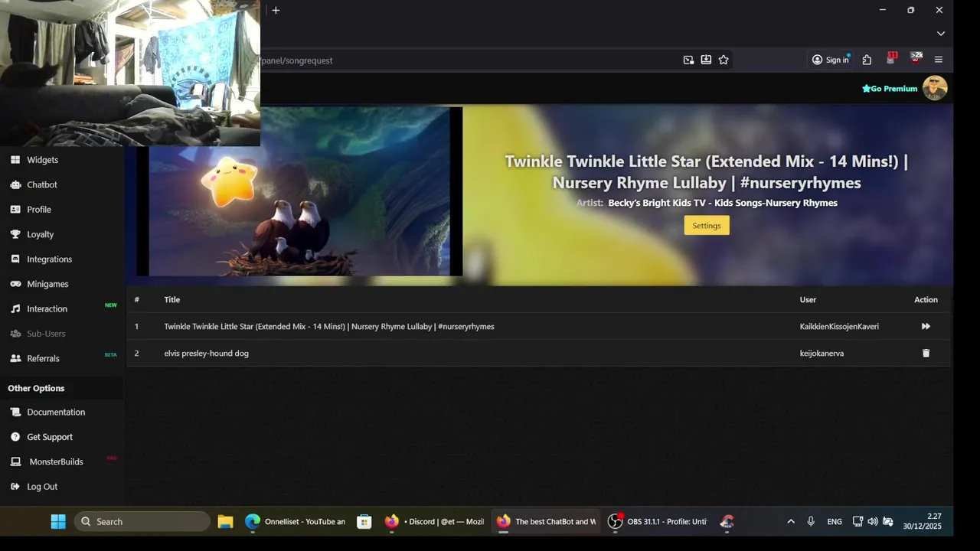Screen dimensions: 980x551
Task: Click the Referrals people icon
Action: (15, 358)
